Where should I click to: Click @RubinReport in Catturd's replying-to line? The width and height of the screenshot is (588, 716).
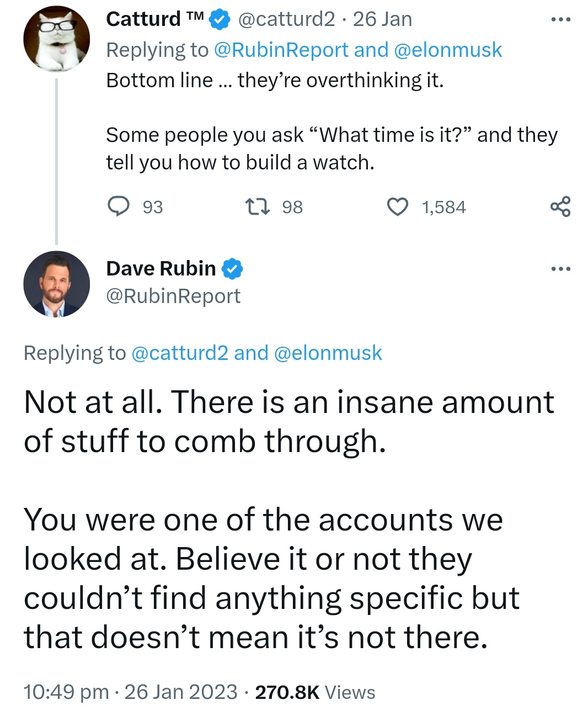pos(281,50)
